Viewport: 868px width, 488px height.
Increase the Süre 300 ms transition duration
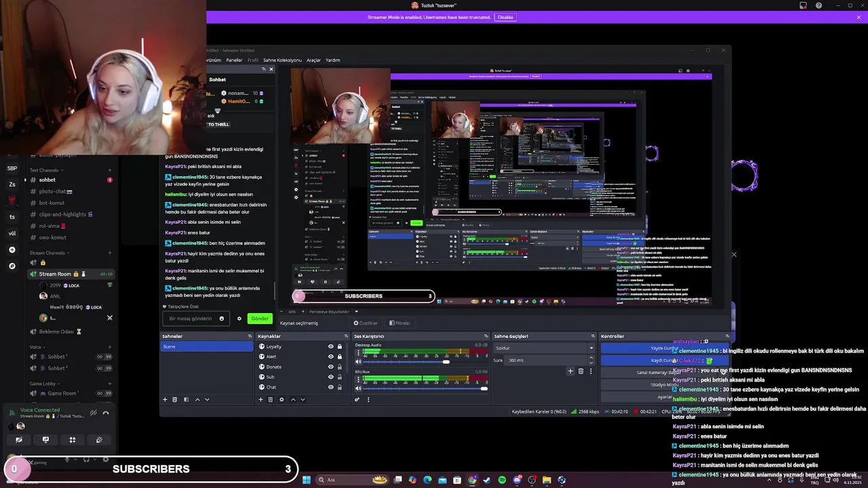591,359
